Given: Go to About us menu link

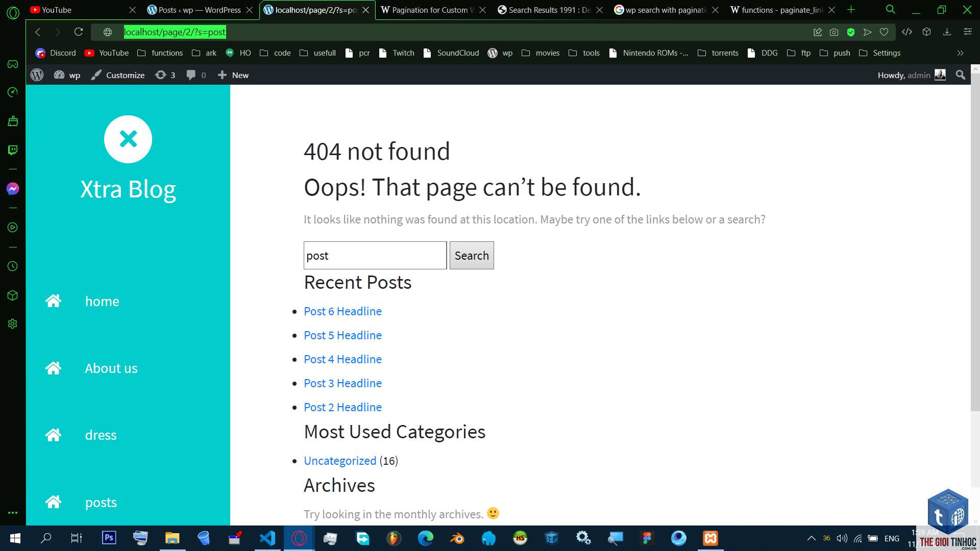Looking at the screenshot, I should point(111,368).
